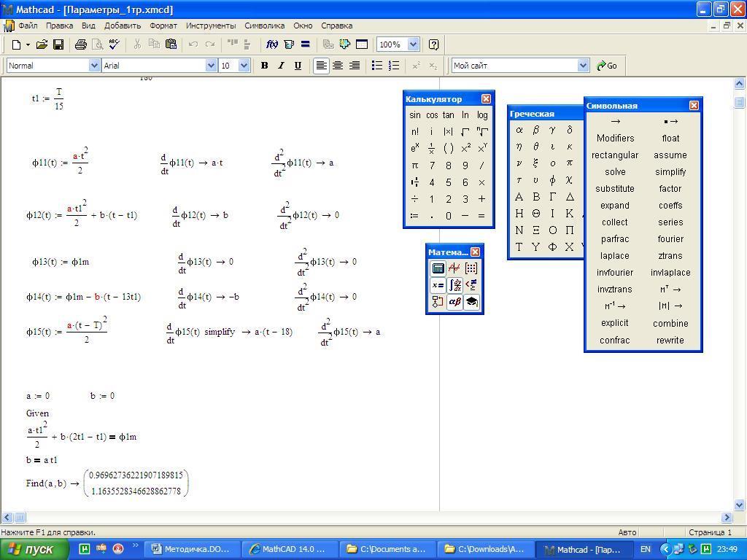Click the vertical scroll down arrow
This screenshot has width=747, height=560.
coord(740,505)
